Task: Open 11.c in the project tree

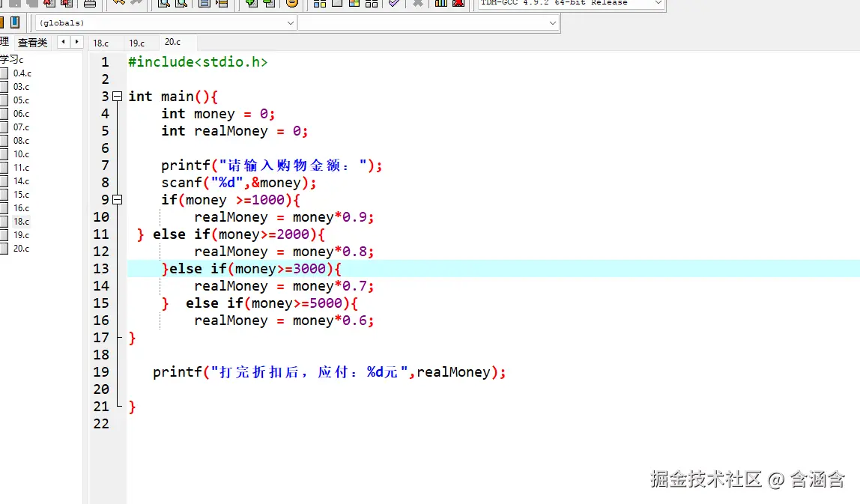Action: 22,168
